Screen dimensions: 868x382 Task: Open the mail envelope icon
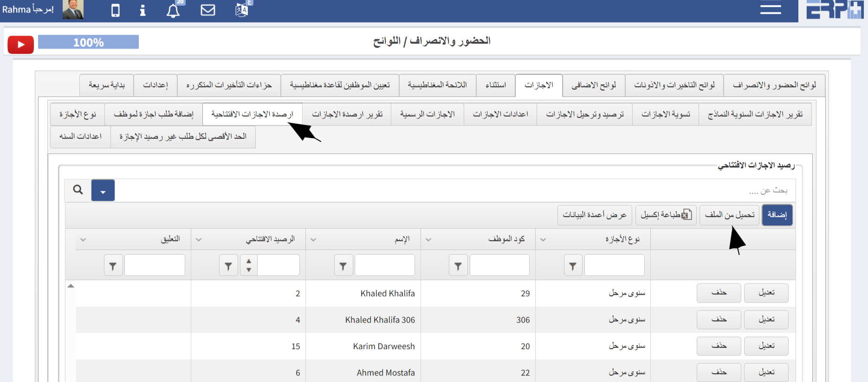(x=208, y=10)
